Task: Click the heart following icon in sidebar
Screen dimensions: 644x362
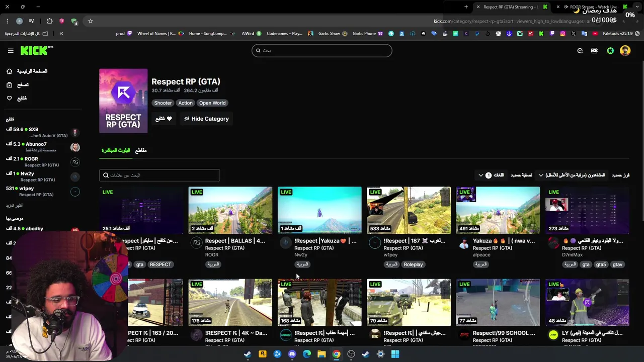Action: 9,98
